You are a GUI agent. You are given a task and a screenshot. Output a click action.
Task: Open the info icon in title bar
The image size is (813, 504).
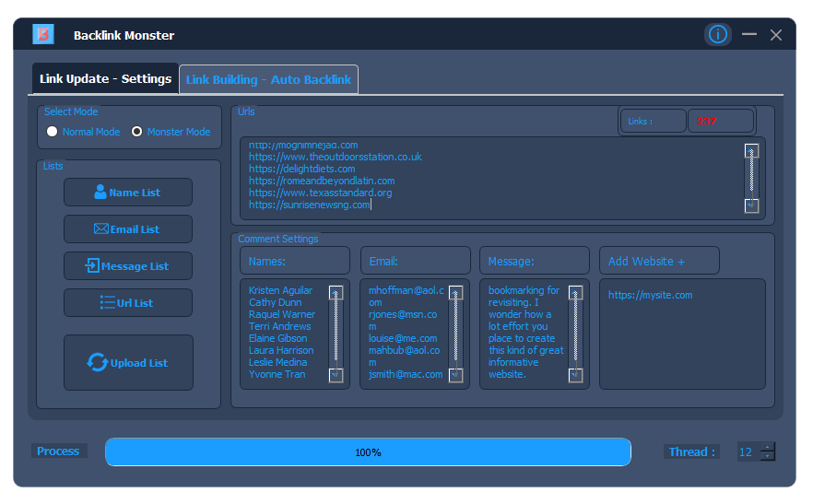point(717,35)
